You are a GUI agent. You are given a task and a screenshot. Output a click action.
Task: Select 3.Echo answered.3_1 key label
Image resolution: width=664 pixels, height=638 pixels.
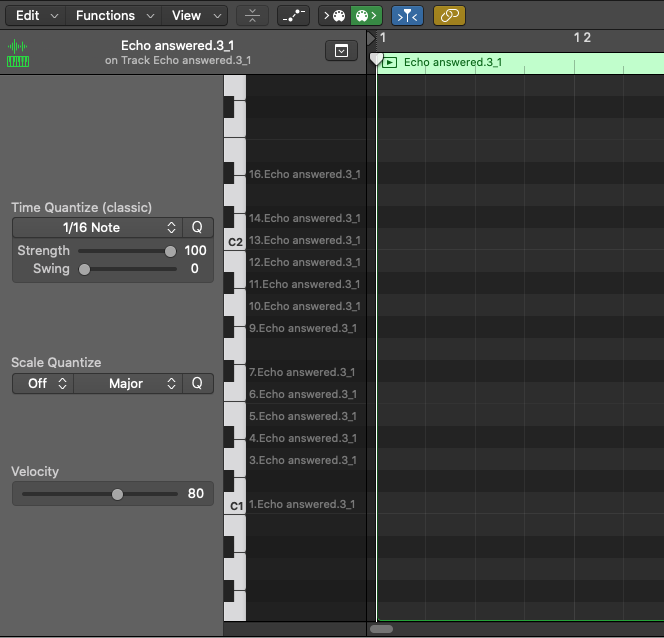point(303,461)
